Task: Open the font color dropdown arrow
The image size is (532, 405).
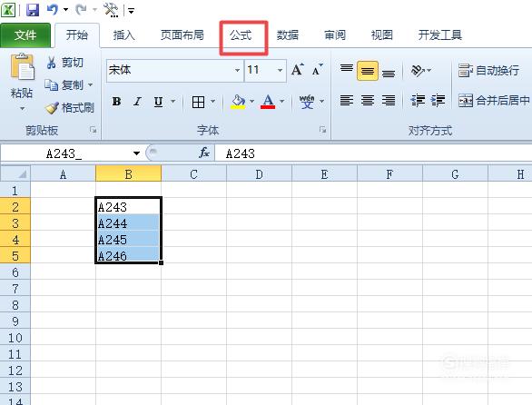Action: click(281, 102)
